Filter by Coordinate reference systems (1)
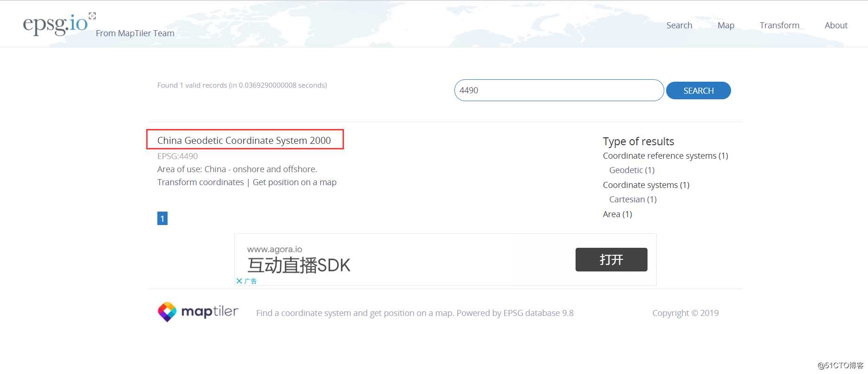Viewport: 868px width, 374px height. tap(665, 156)
